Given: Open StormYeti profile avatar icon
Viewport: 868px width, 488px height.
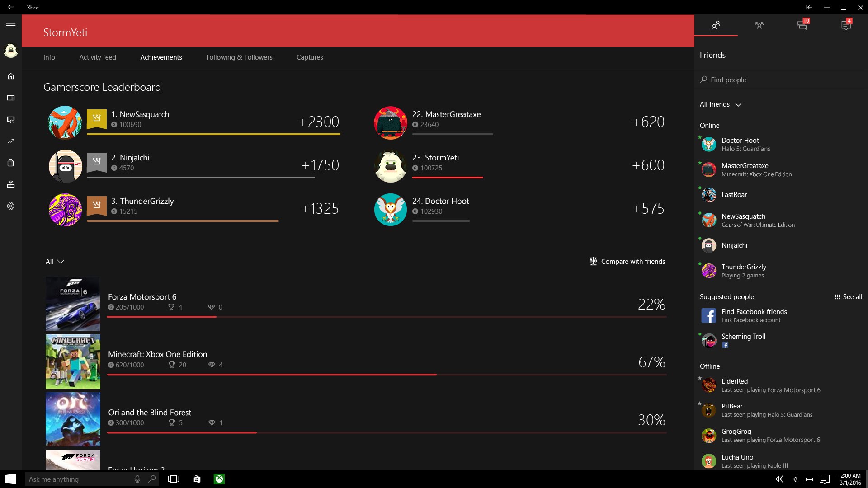Looking at the screenshot, I should 11,49.
